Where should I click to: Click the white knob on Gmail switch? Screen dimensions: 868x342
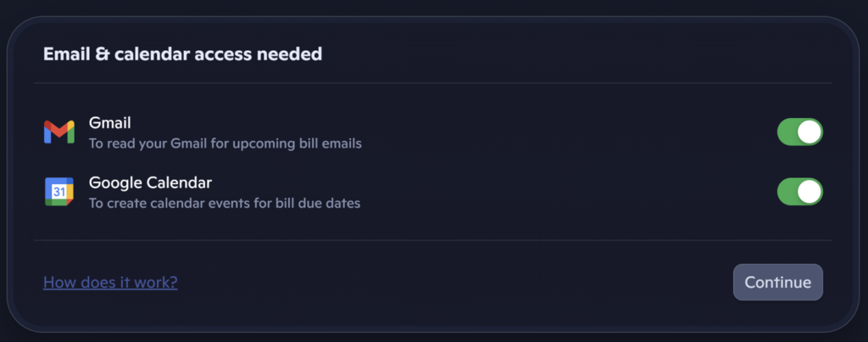(810, 132)
